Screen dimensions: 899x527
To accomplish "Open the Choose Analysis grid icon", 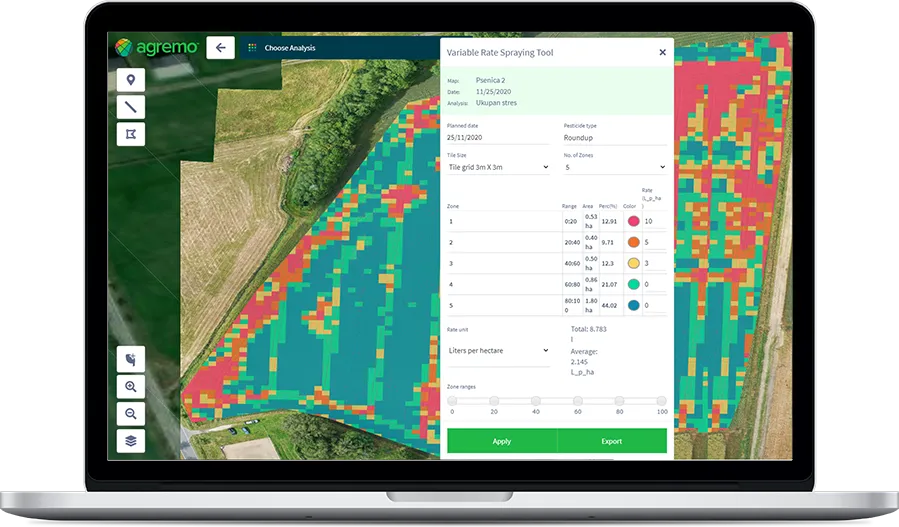I will pos(252,48).
